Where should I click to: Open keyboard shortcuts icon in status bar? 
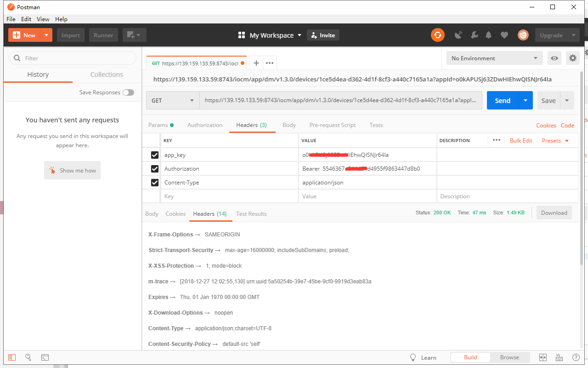[x=559, y=357]
